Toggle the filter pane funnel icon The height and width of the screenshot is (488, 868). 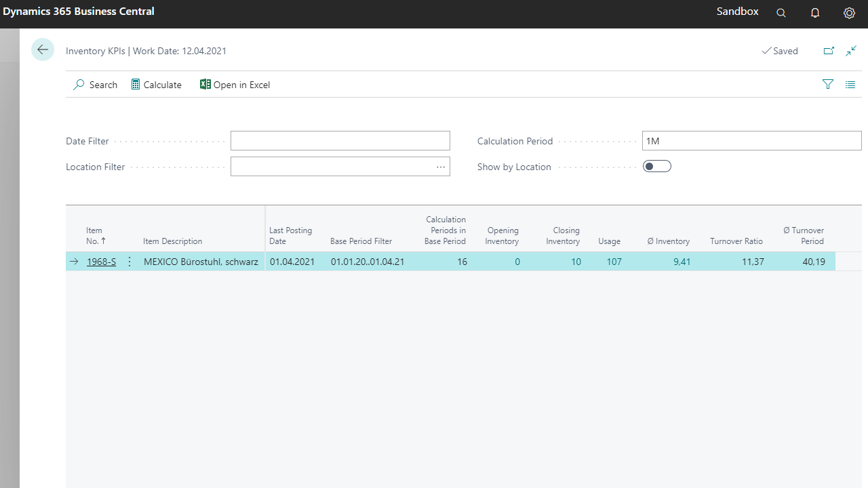coord(827,85)
